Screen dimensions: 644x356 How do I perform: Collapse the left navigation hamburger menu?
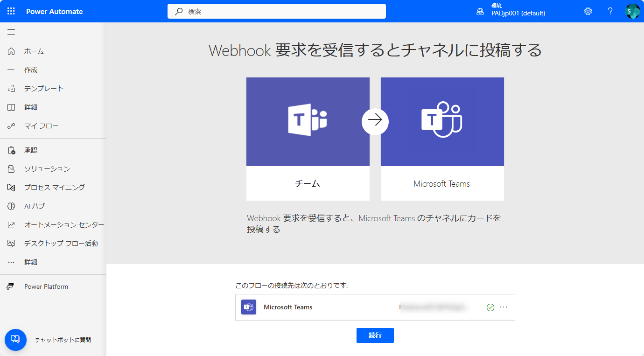coord(11,32)
